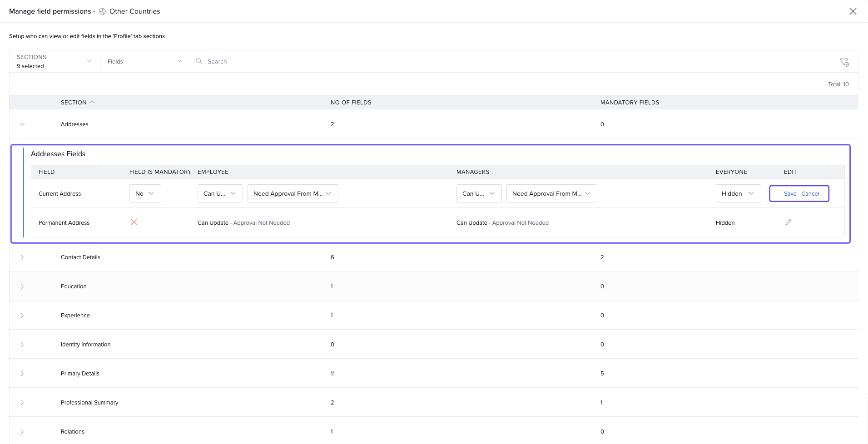The height and width of the screenshot is (444, 868).
Task: Expand the Education section row
Action: [x=22, y=286]
